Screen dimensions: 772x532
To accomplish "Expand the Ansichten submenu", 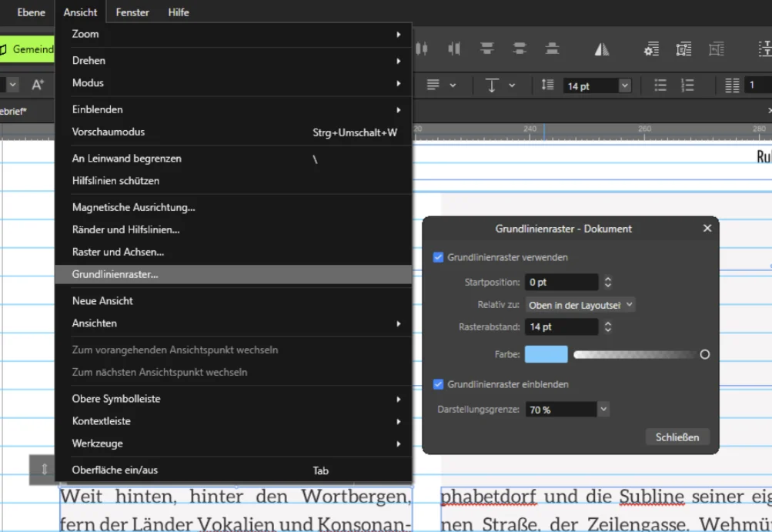I will pos(234,323).
